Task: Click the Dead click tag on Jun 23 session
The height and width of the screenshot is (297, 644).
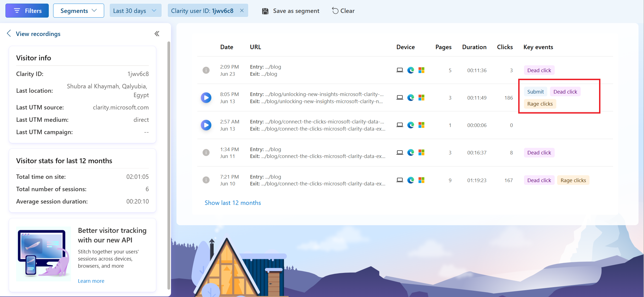Action: [539, 70]
